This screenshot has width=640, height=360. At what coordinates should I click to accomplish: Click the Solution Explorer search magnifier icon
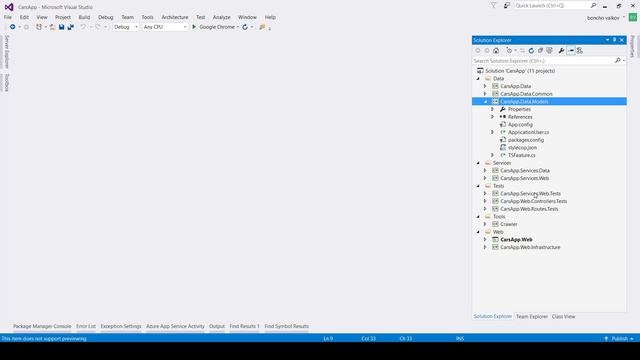[x=618, y=60]
